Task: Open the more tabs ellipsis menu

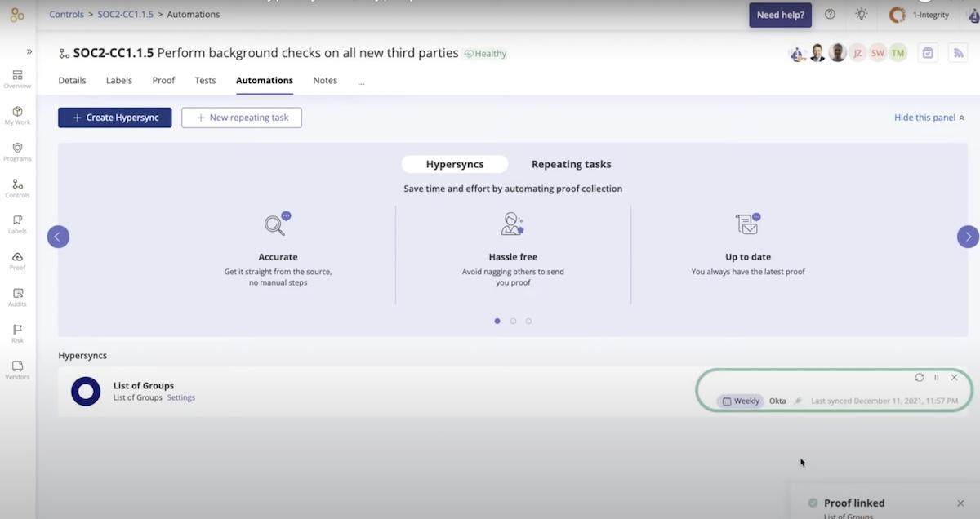Action: [361, 82]
